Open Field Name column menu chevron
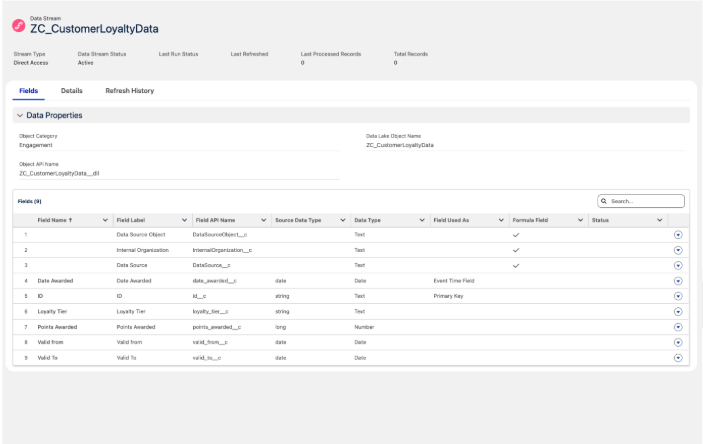The image size is (703, 444). pyautogui.click(x=105, y=220)
